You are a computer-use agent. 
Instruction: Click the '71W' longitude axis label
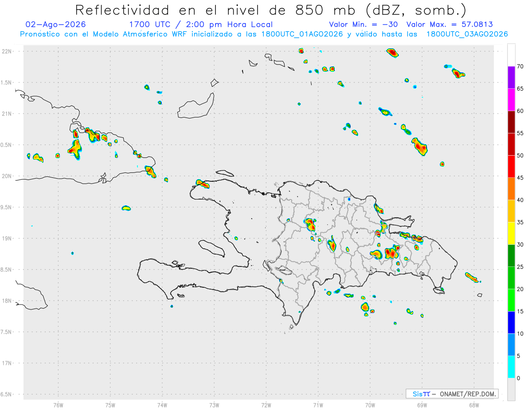click(x=318, y=405)
